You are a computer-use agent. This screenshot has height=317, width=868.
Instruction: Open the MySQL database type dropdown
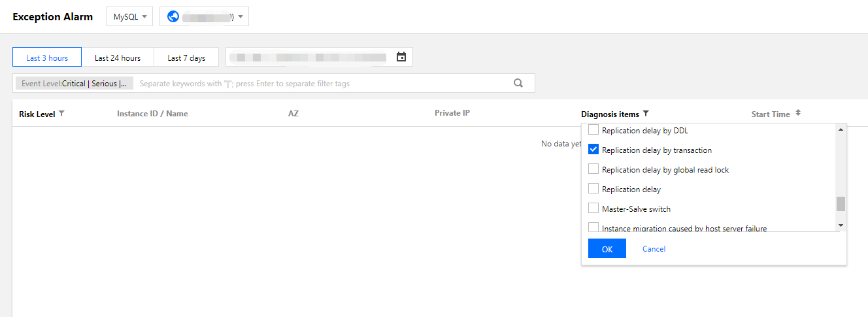pyautogui.click(x=129, y=17)
